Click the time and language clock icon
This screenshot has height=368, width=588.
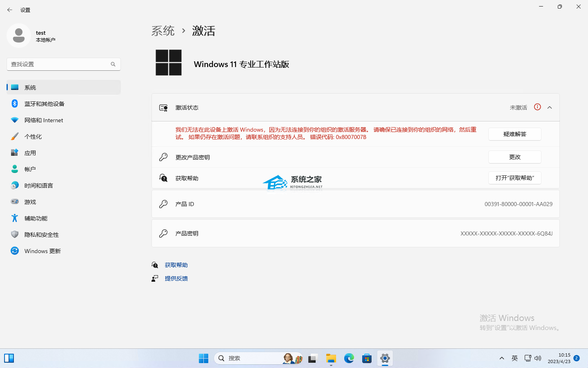pyautogui.click(x=15, y=185)
